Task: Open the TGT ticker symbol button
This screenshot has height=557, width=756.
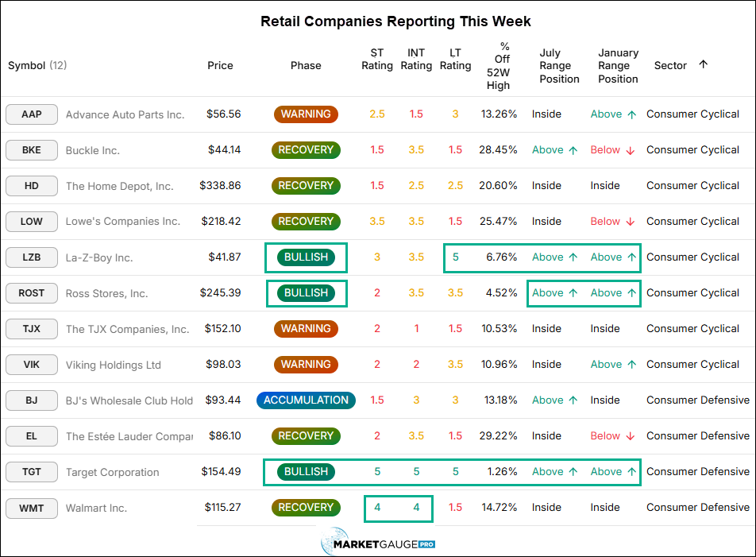Action: click(32, 472)
